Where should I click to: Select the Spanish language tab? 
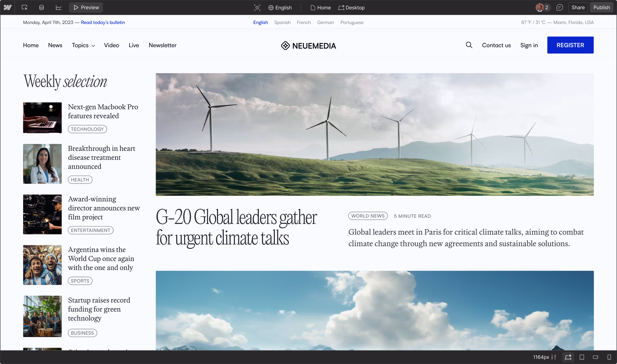tap(282, 22)
